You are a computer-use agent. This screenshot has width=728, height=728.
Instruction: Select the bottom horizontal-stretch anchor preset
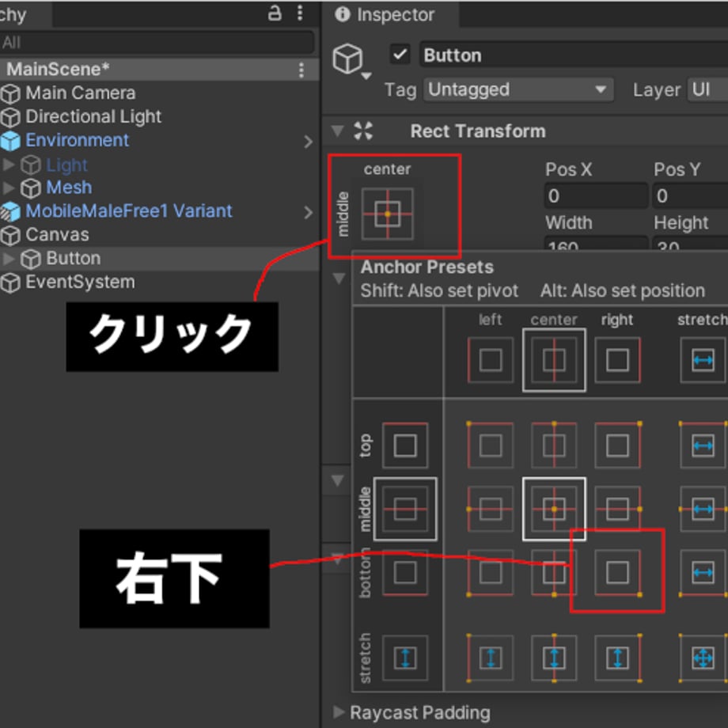703,572
